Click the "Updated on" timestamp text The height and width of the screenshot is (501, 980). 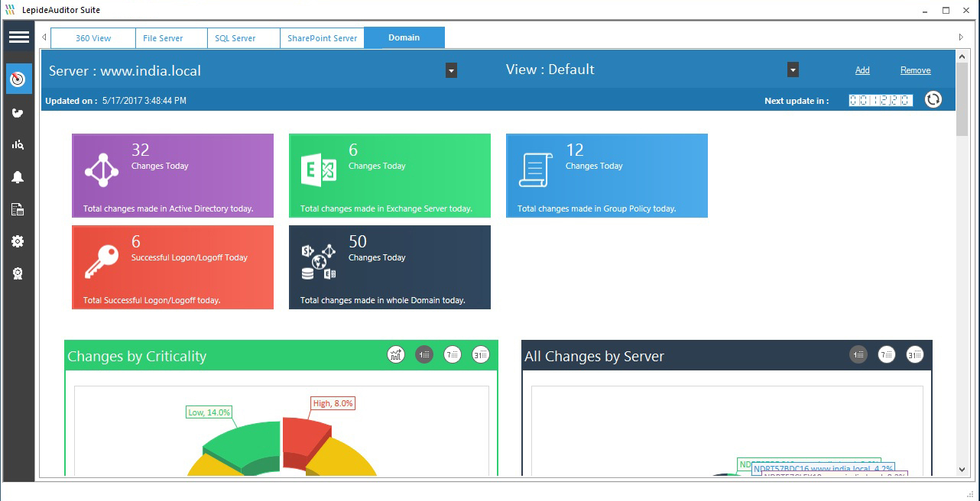coord(115,101)
